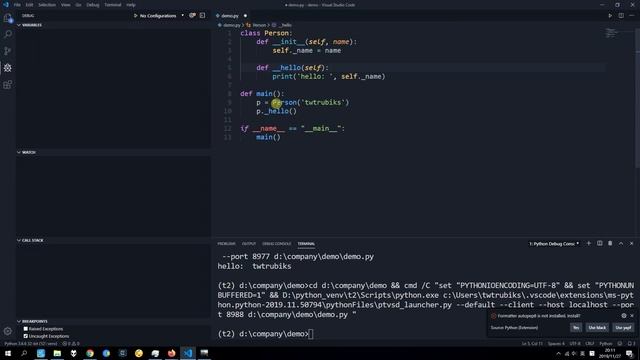This screenshot has height=360, width=640.
Task: Switch to the Debug Console panel tab
Action: pyautogui.click(x=276, y=244)
